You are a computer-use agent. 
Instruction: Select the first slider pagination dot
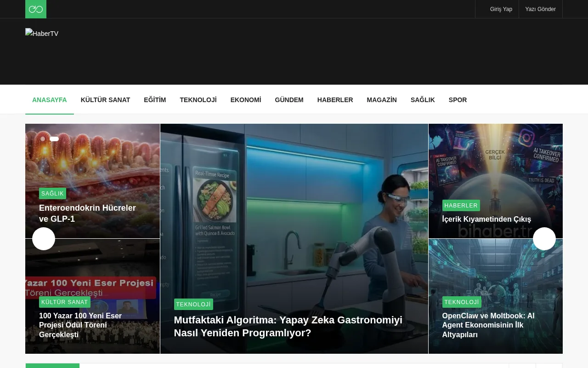[x=43, y=138]
